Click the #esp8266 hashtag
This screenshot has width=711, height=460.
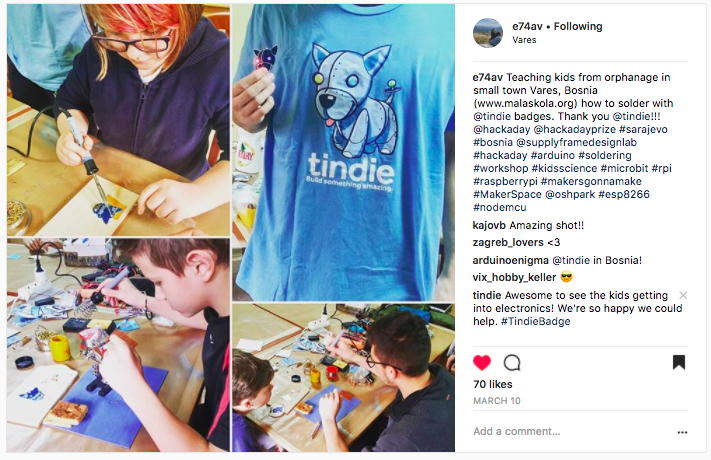click(624, 195)
